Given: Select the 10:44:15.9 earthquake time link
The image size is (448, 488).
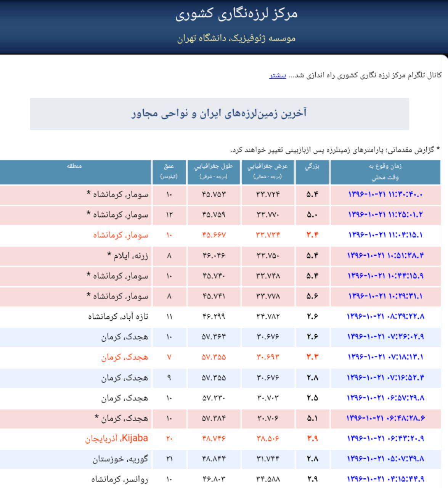Looking at the screenshot, I should pos(385,276).
